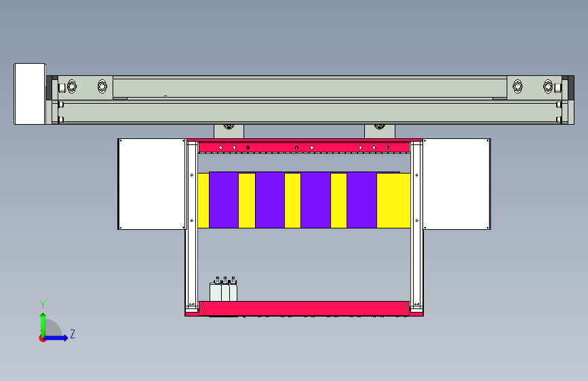Select the dark end cap at the rail's right end
This screenshot has height=381, width=588.
coord(571,87)
